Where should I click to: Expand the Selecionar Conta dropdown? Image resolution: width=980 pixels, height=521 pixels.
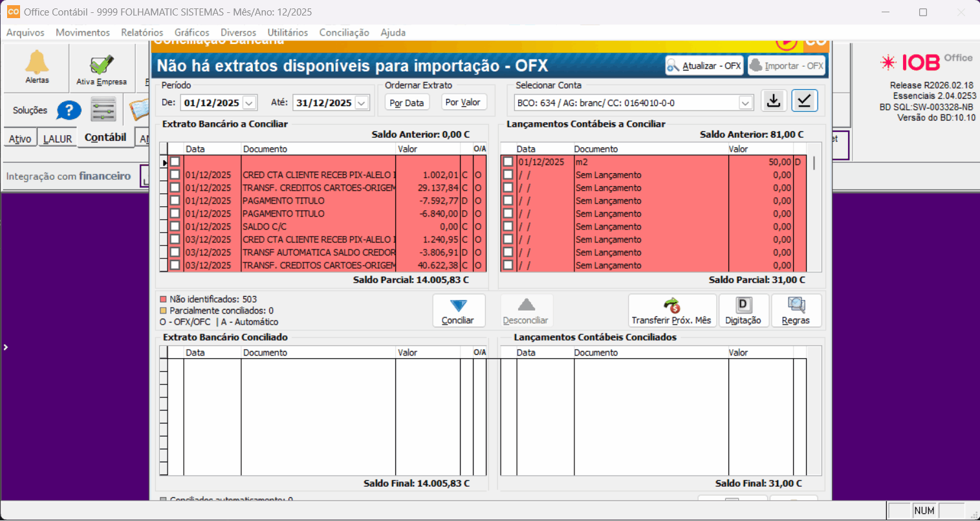(x=745, y=103)
